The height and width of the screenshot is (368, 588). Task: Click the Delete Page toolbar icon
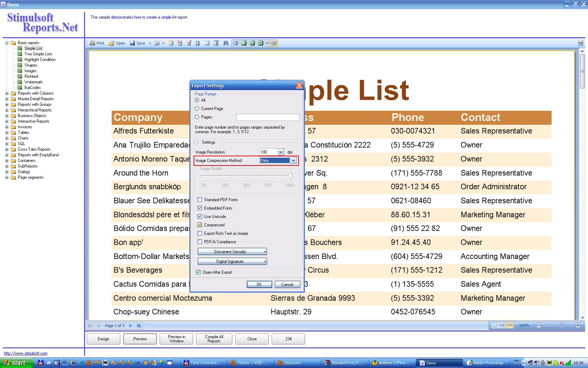[x=180, y=43]
